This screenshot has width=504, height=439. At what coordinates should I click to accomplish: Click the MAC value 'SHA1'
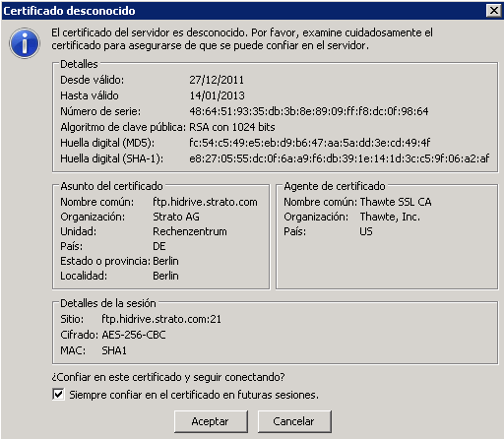click(114, 350)
